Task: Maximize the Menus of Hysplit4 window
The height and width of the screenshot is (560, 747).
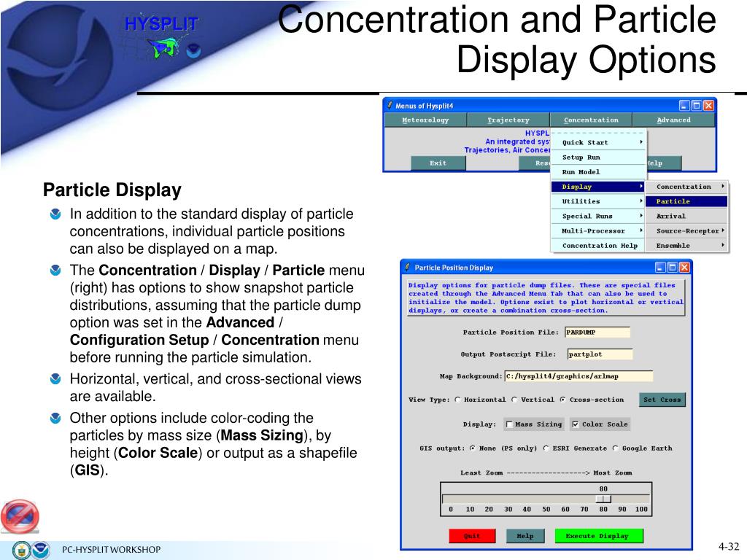Action: click(696, 105)
